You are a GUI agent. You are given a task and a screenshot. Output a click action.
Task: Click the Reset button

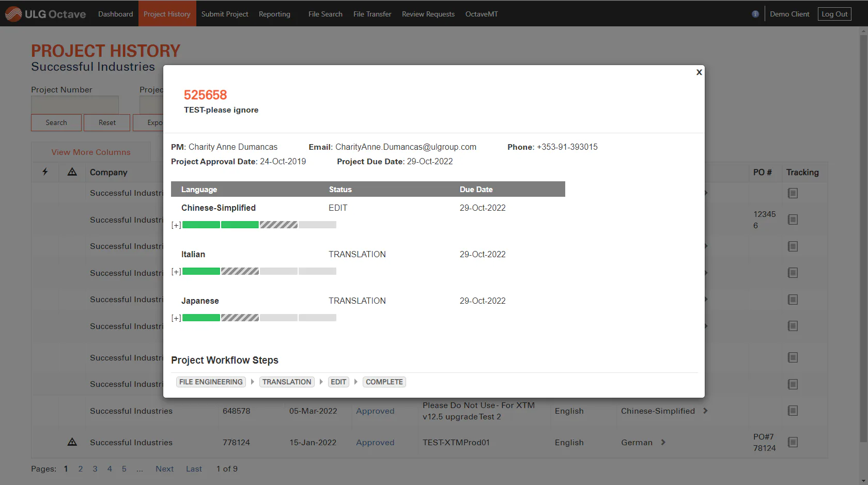click(x=107, y=122)
